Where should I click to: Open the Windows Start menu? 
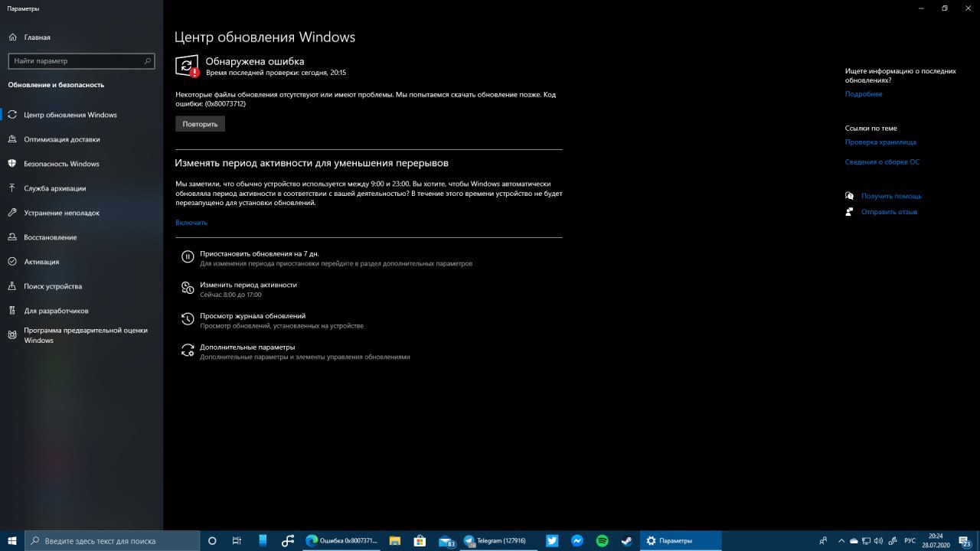[x=11, y=540]
